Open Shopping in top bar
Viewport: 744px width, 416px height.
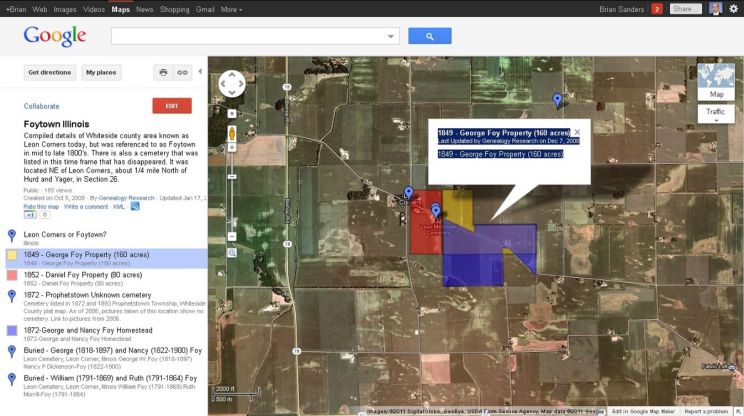point(174,9)
